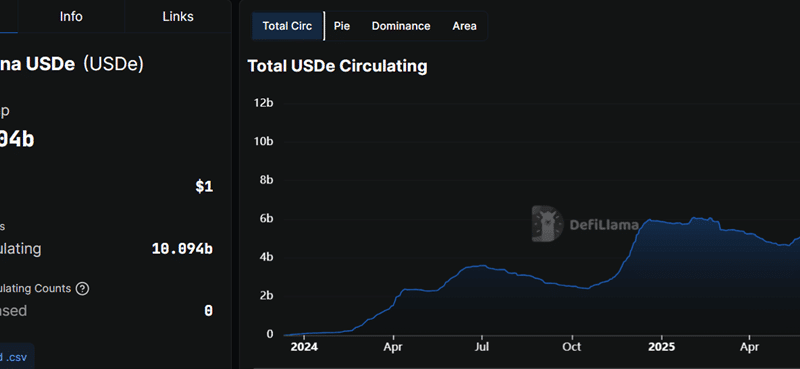Click the Circulating Counts label
The height and width of the screenshot is (369, 800).
pos(35,289)
